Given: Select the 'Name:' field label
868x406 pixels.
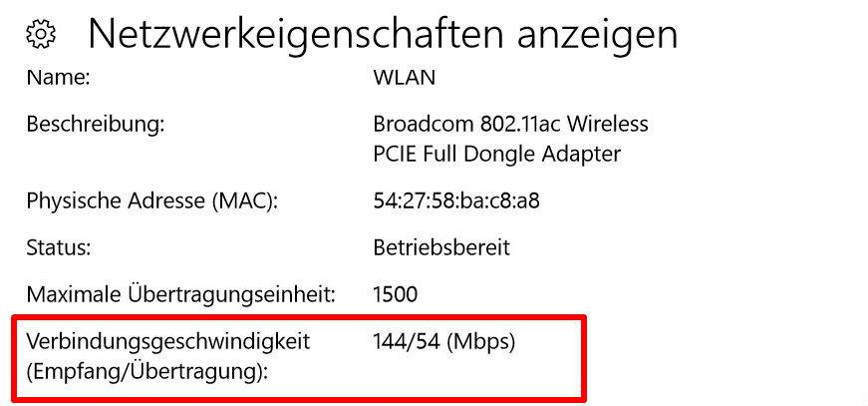Looking at the screenshot, I should click(x=58, y=78).
